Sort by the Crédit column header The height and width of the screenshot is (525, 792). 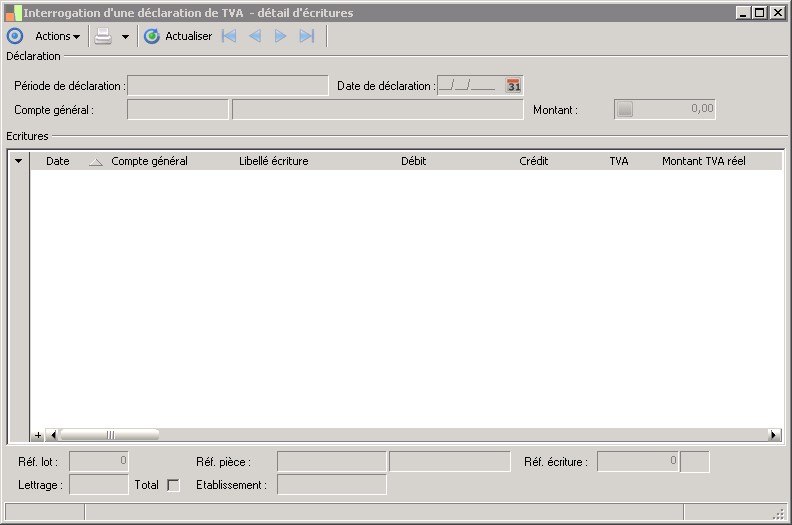pyautogui.click(x=534, y=161)
